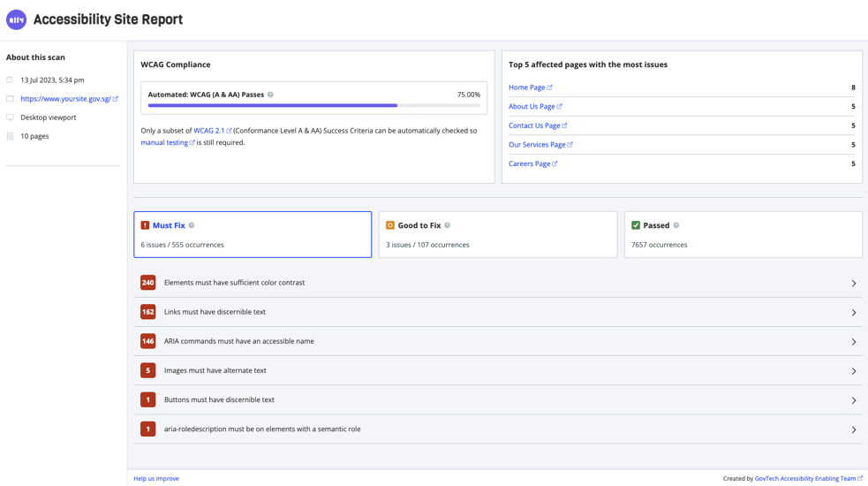This screenshot has width=868, height=486.
Task: Click the 240 occurrences badge
Action: 147,283
